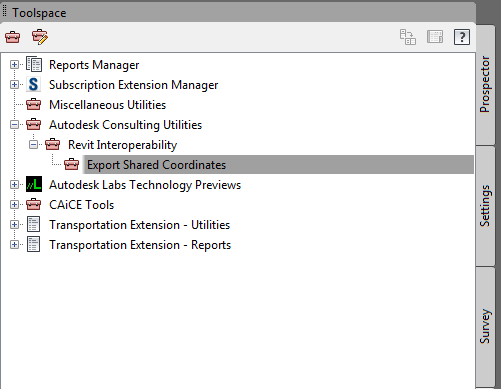
Task: Switch to the Settings tab
Action: click(x=485, y=206)
